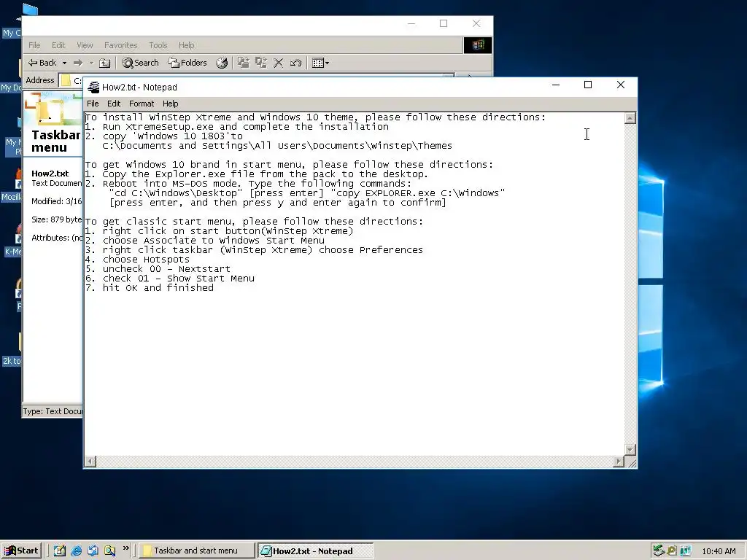The height and width of the screenshot is (560, 747).
Task: Click the Notepad horizontal scrollbar left arrow
Action: [90, 462]
